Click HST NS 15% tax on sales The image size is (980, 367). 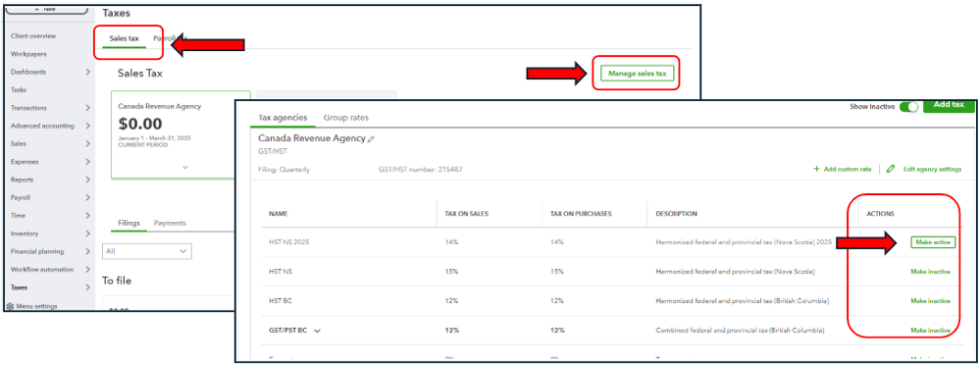451,272
